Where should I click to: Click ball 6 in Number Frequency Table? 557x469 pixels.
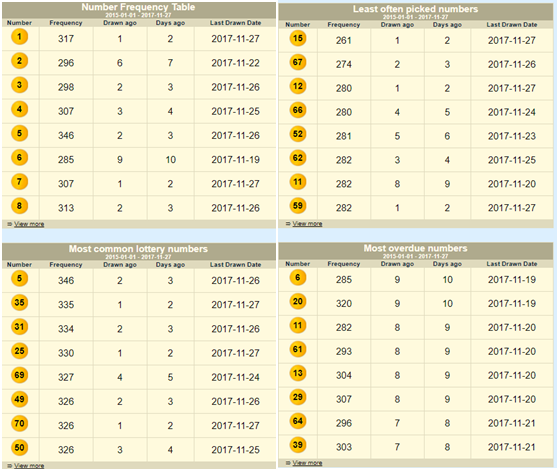coord(20,158)
